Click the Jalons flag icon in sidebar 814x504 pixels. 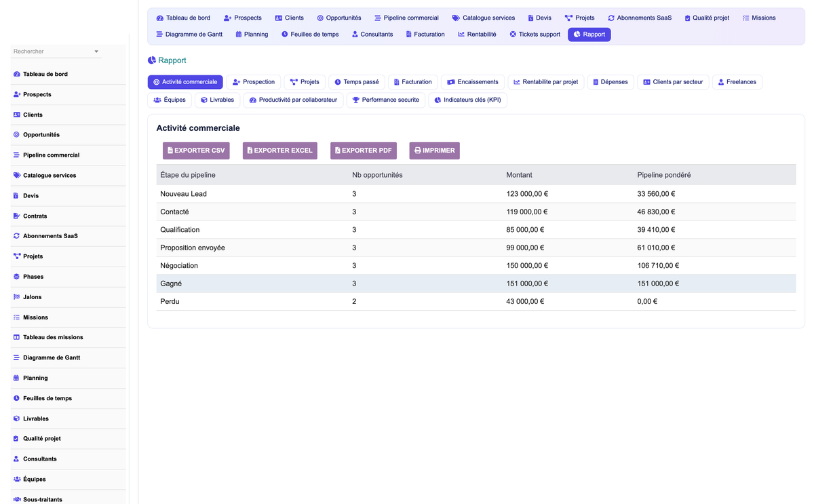pyautogui.click(x=16, y=297)
